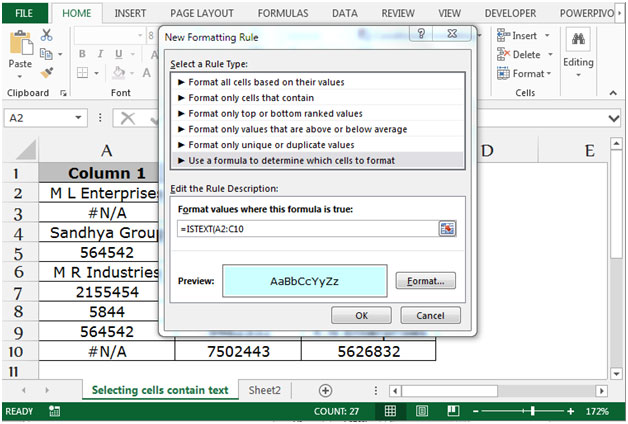The height and width of the screenshot is (424, 628).
Task: Click the zoom in plus icon
Action: point(571,411)
